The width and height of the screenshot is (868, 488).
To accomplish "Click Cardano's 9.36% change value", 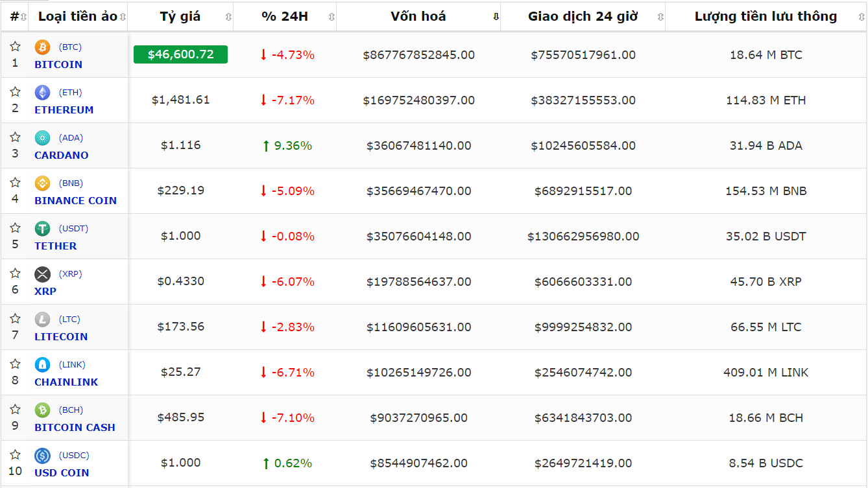I will point(293,146).
